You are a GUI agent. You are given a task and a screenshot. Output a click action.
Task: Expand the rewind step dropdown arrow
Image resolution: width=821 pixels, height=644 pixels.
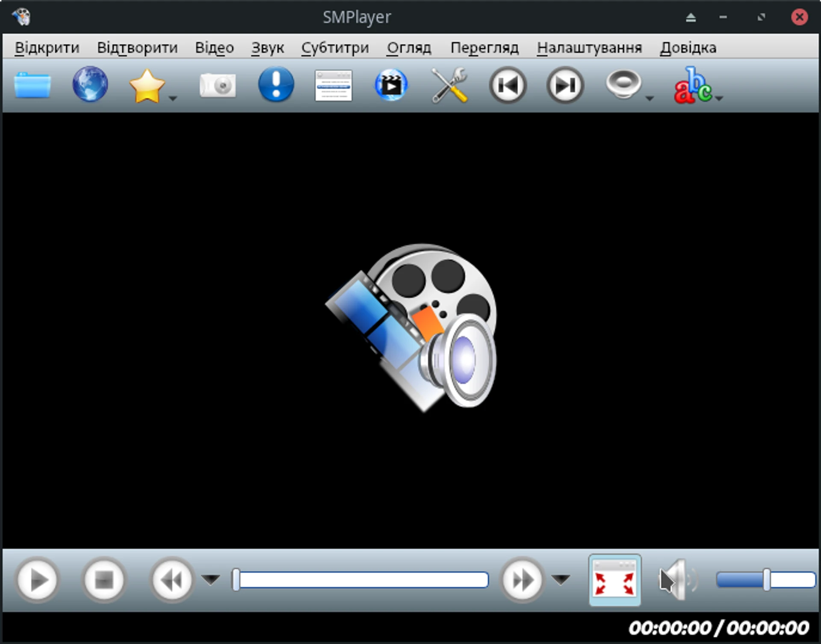click(211, 580)
